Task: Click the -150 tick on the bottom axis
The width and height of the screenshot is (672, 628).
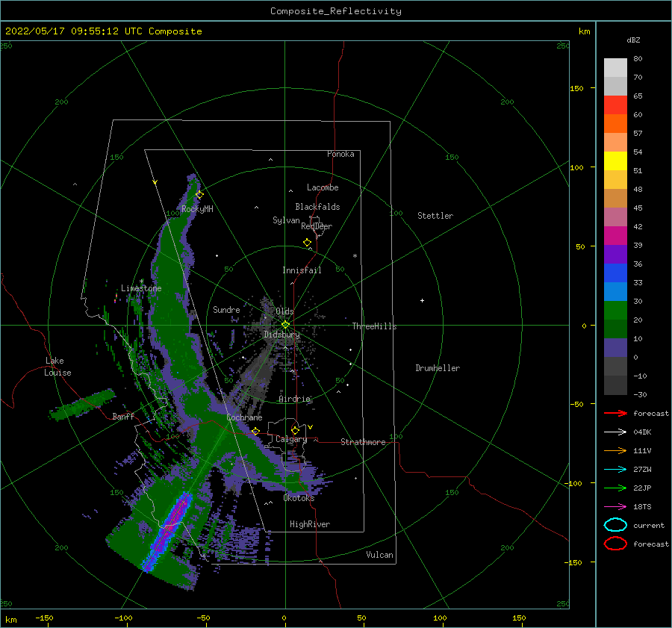Action: point(44,618)
